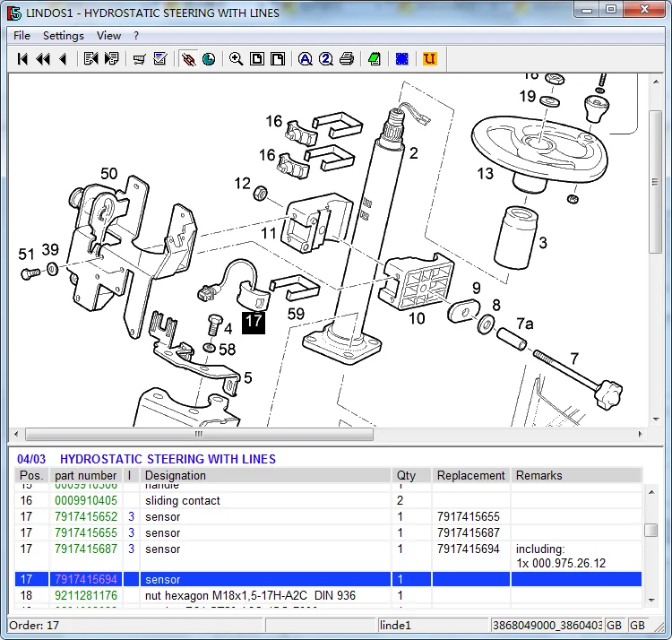
Task: Select part number 7917415687 in part column
Action: 86,549
